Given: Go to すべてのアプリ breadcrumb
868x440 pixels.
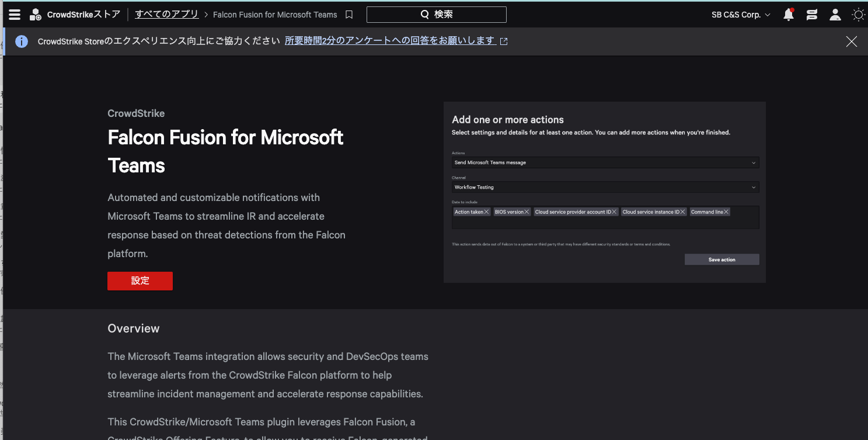Looking at the screenshot, I should [x=167, y=14].
